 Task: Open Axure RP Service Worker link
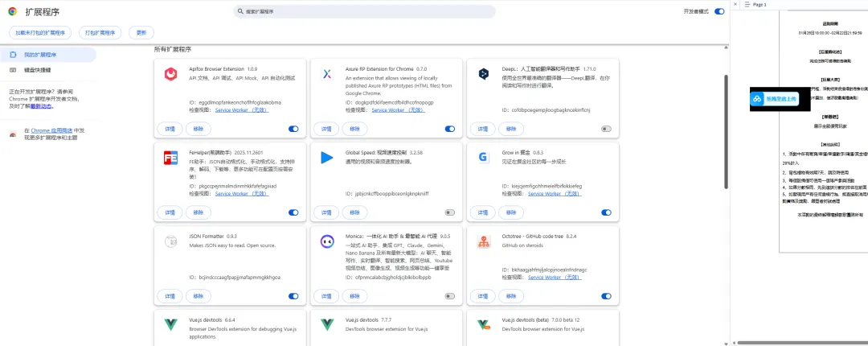point(398,109)
